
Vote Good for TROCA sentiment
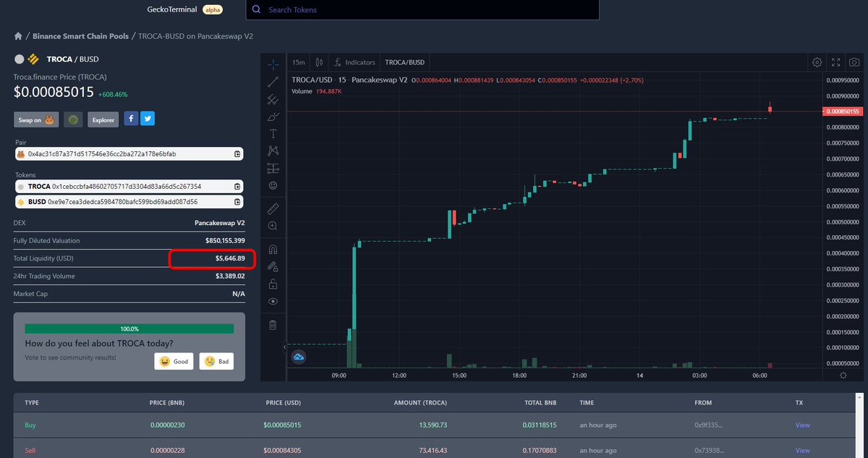point(174,361)
